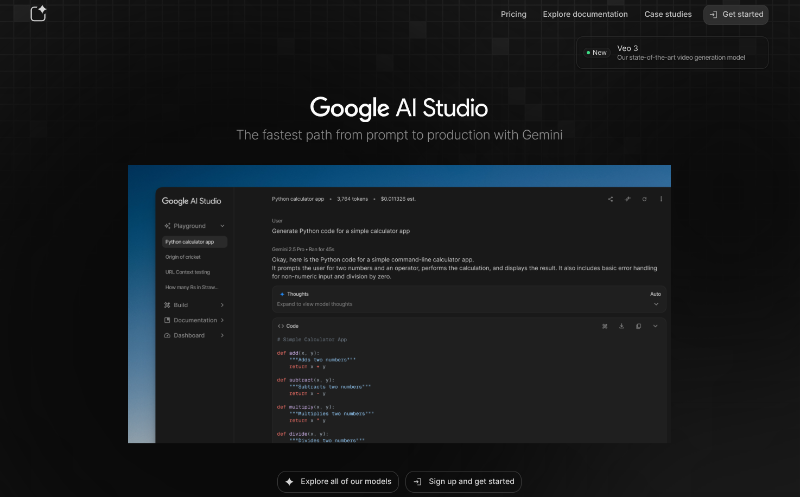Click the download icon in Code block
This screenshot has width=800, height=497.
click(621, 326)
